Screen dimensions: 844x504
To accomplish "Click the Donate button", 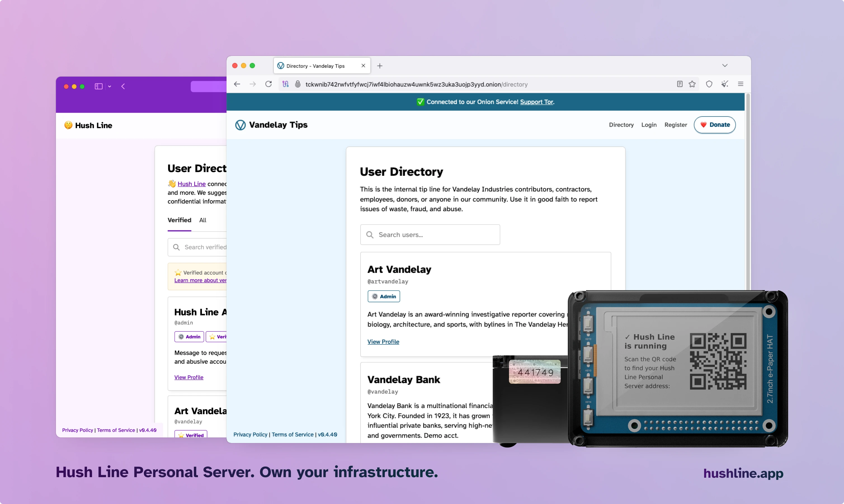I will tap(715, 125).
